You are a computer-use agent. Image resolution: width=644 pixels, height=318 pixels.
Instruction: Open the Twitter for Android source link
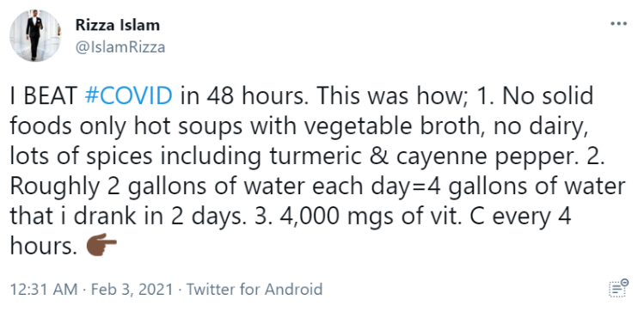[x=255, y=290]
